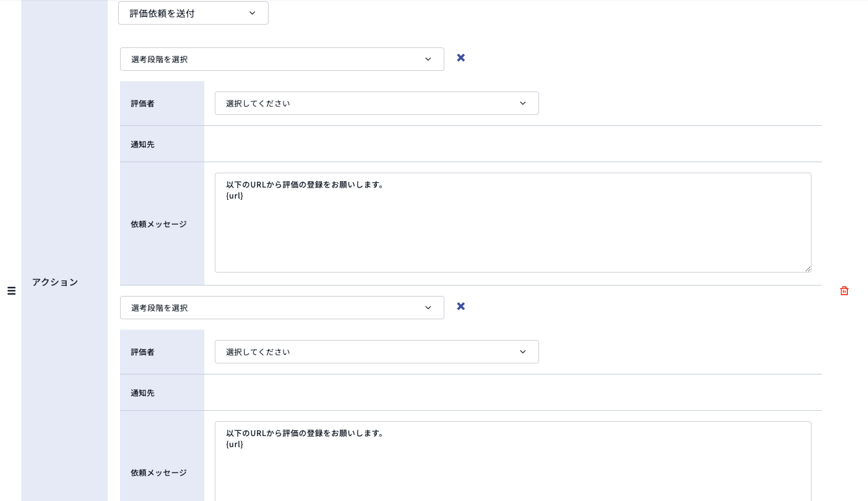Screen dimensions: 868x501
Task: Click the {url} placeholder text in the message
Action: [235, 195]
